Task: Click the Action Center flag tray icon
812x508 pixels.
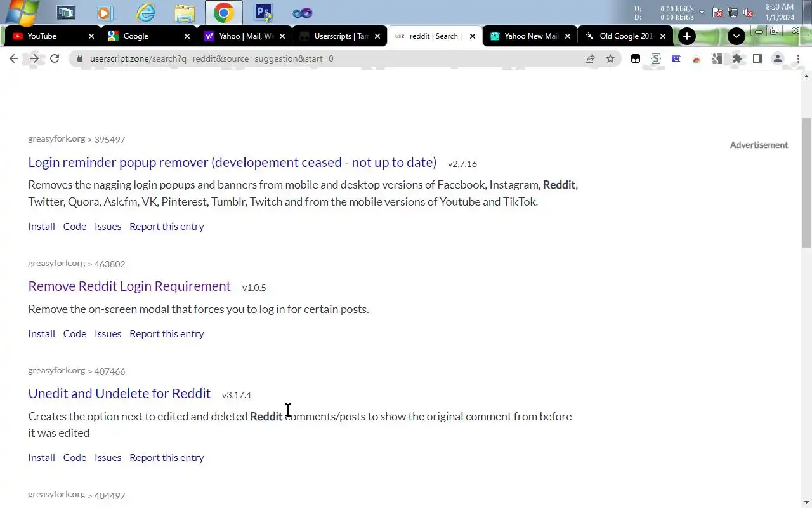Action: (717, 12)
